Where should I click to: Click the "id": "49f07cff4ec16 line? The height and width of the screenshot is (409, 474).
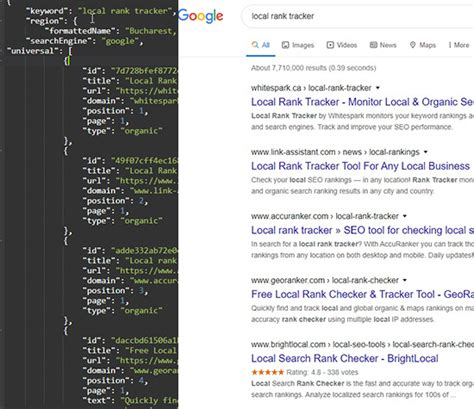(130, 161)
